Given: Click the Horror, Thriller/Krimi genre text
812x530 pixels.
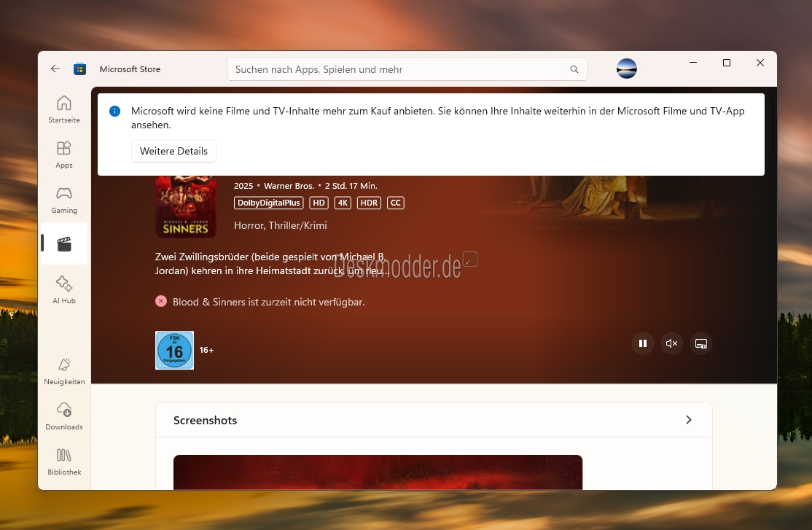Looking at the screenshot, I should tap(280, 225).
